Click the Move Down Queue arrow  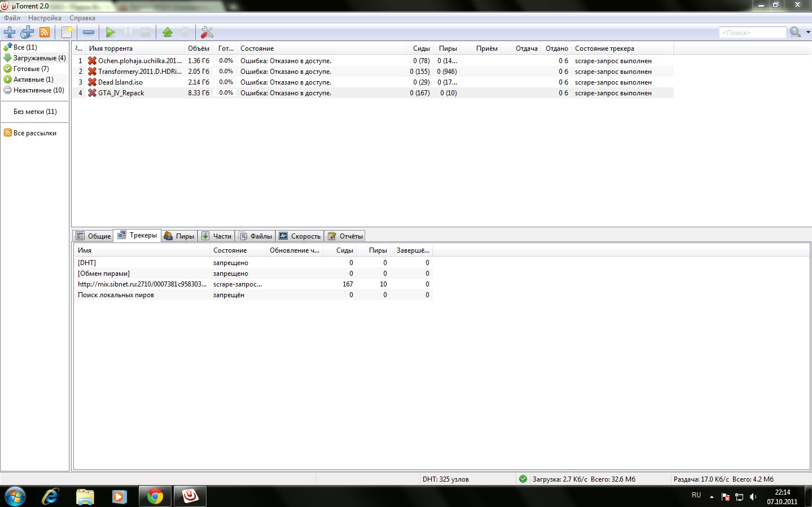[x=185, y=32]
